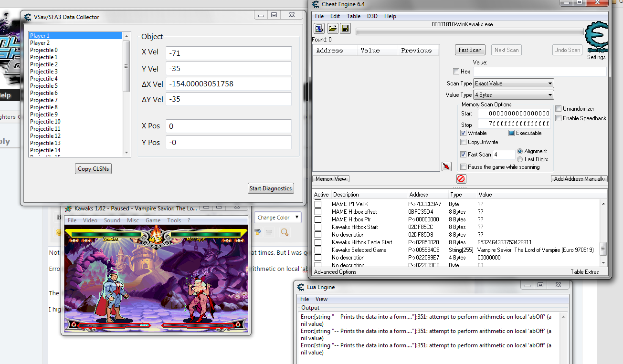This screenshot has height=364, width=623.
Task: Check Enable Speedhack
Action: pos(559,118)
